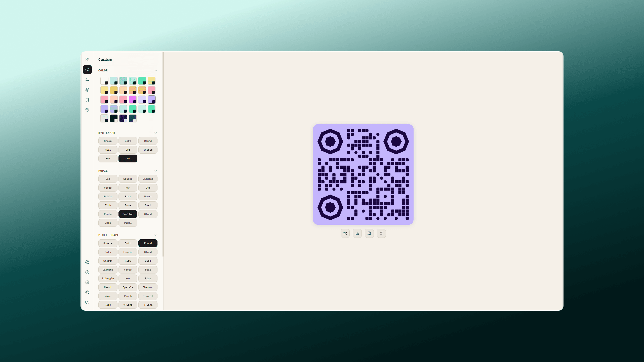Choose Chevron pixel shape
The width and height of the screenshot is (644, 362).
pos(148,287)
